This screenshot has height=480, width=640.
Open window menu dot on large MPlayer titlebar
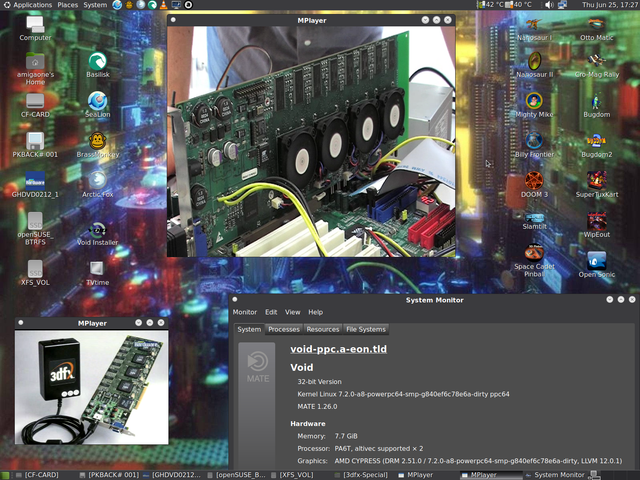click(x=173, y=20)
